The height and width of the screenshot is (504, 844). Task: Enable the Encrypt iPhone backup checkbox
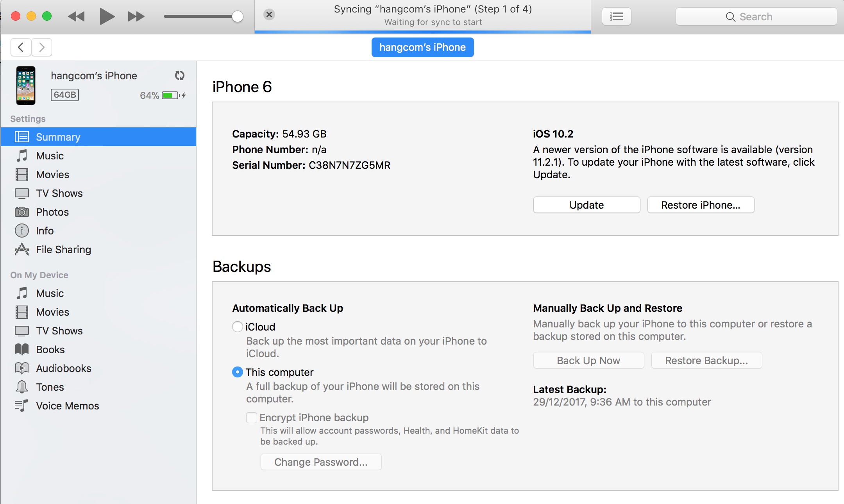(252, 418)
